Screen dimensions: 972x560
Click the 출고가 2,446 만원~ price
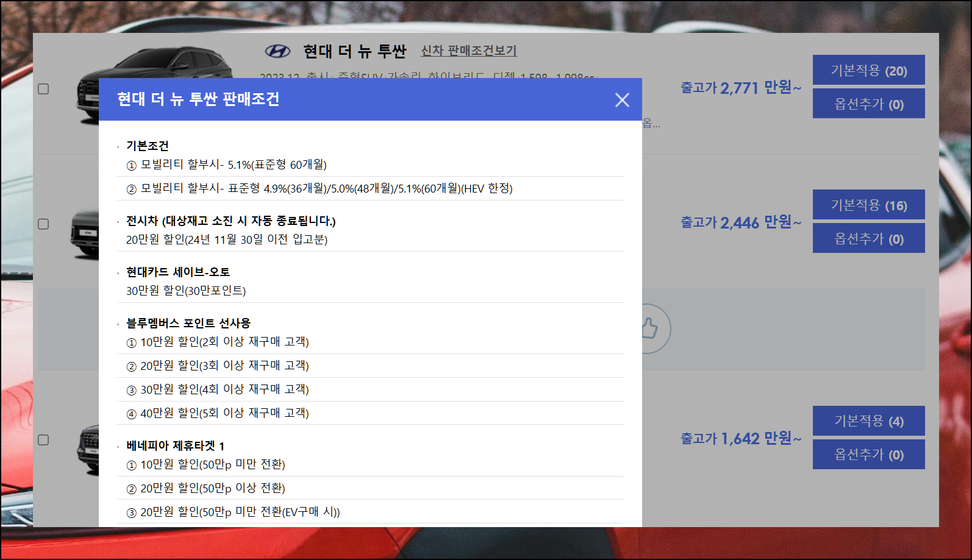(x=741, y=222)
